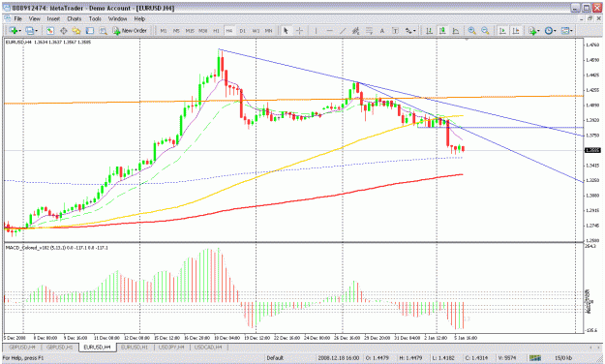The height and width of the screenshot is (364, 605).
Task: Toggle chart shift icon
Action: point(516,30)
